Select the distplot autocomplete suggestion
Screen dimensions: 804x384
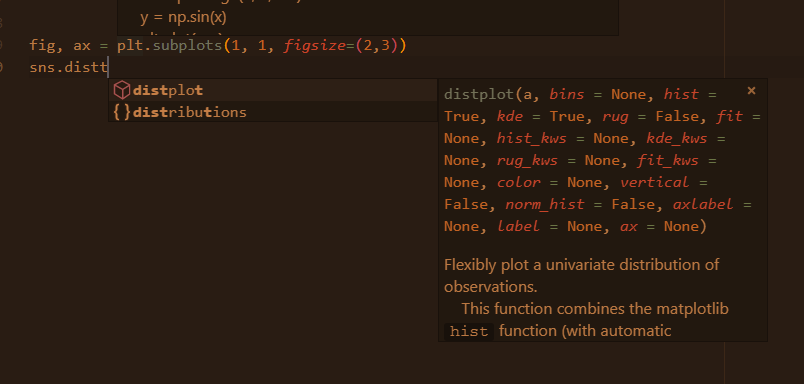point(273,90)
